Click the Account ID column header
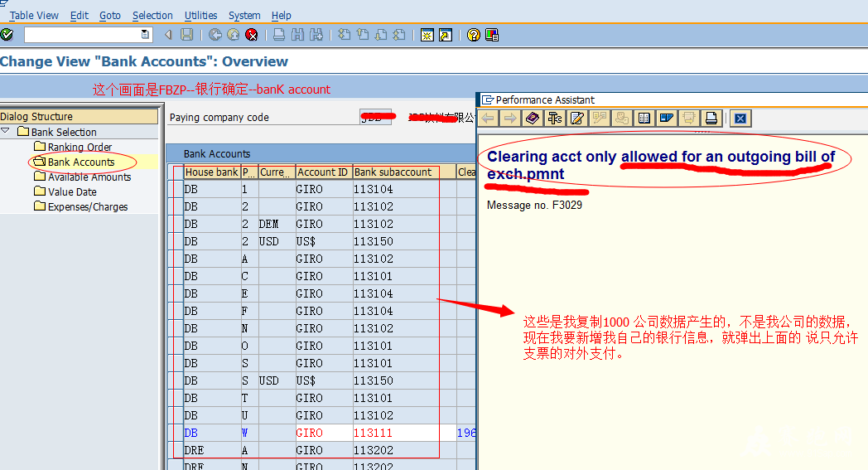Viewport: 868px width, 470px height. point(324,172)
